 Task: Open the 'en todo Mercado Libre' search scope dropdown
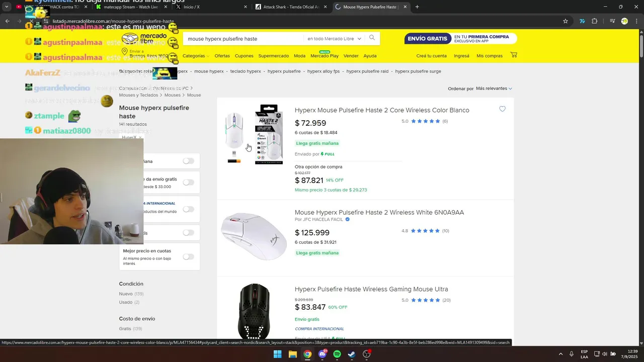tap(334, 39)
